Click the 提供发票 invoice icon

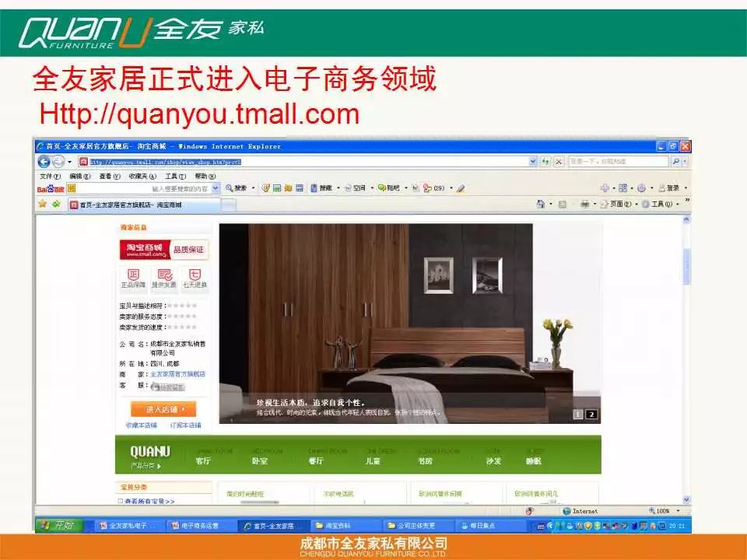tap(165, 274)
